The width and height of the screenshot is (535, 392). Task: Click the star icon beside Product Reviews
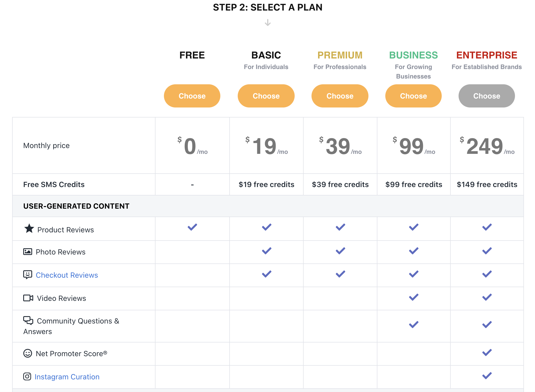[29, 228]
